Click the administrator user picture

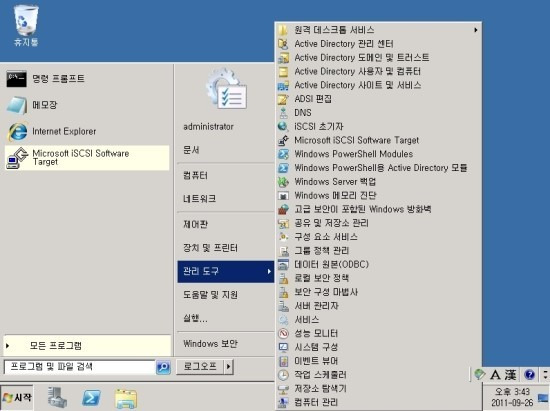click(x=226, y=89)
